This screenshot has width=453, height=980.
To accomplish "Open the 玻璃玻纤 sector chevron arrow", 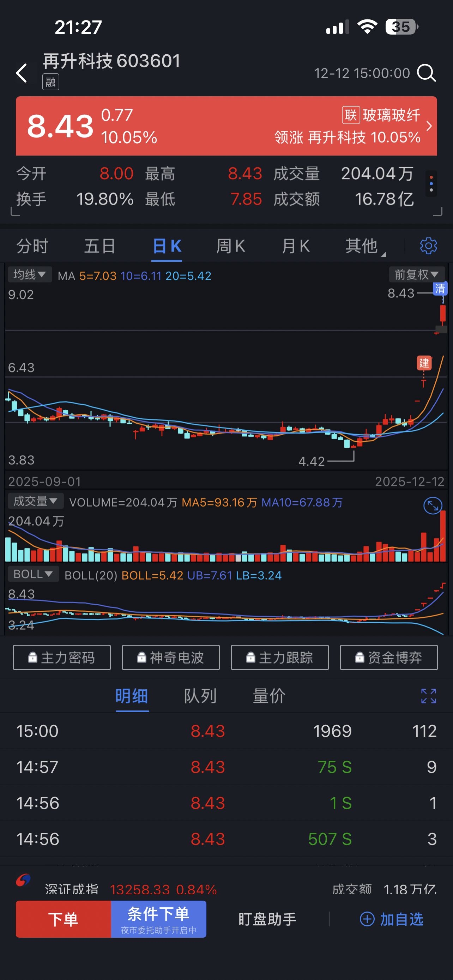I will click(429, 126).
